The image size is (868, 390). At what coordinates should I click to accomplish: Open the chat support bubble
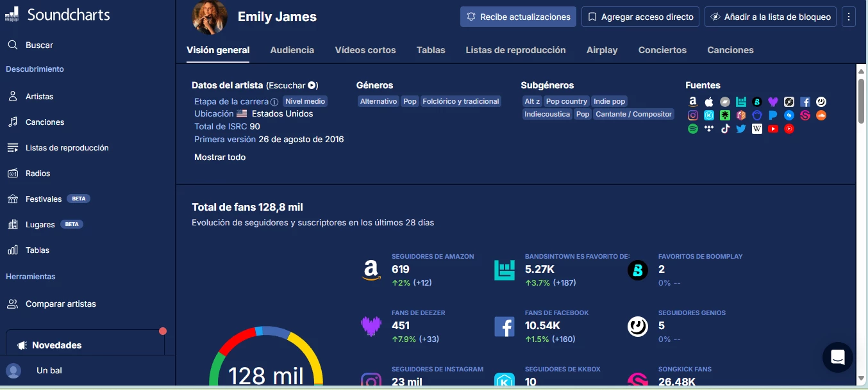838,357
